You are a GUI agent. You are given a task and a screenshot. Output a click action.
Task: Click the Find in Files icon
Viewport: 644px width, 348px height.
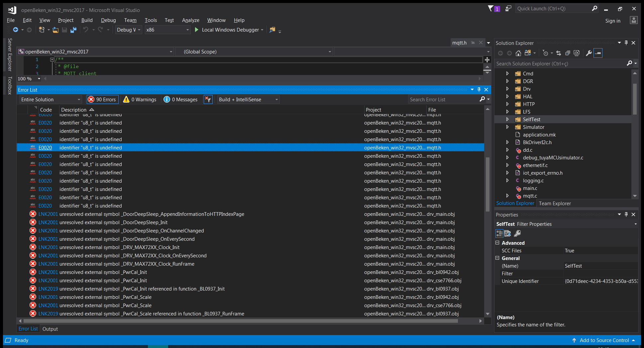point(272,30)
